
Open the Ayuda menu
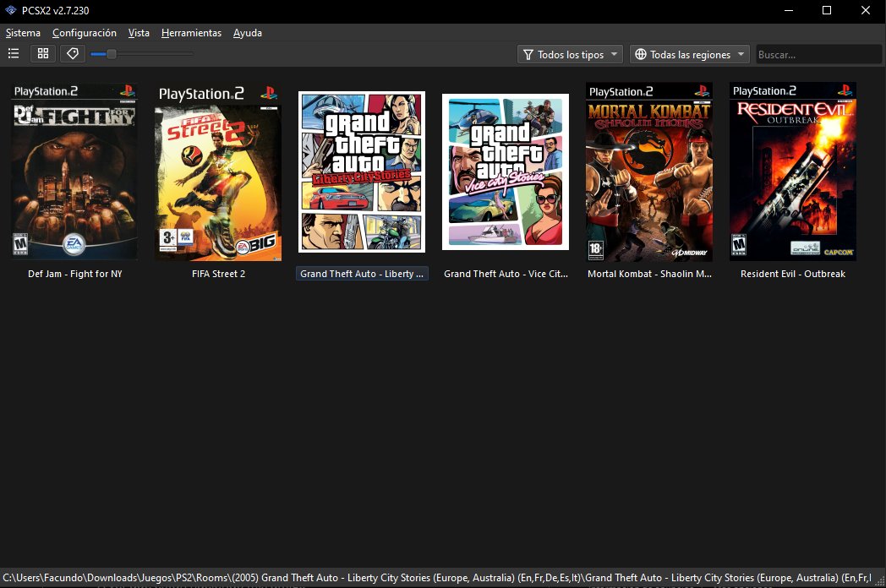[x=248, y=33]
